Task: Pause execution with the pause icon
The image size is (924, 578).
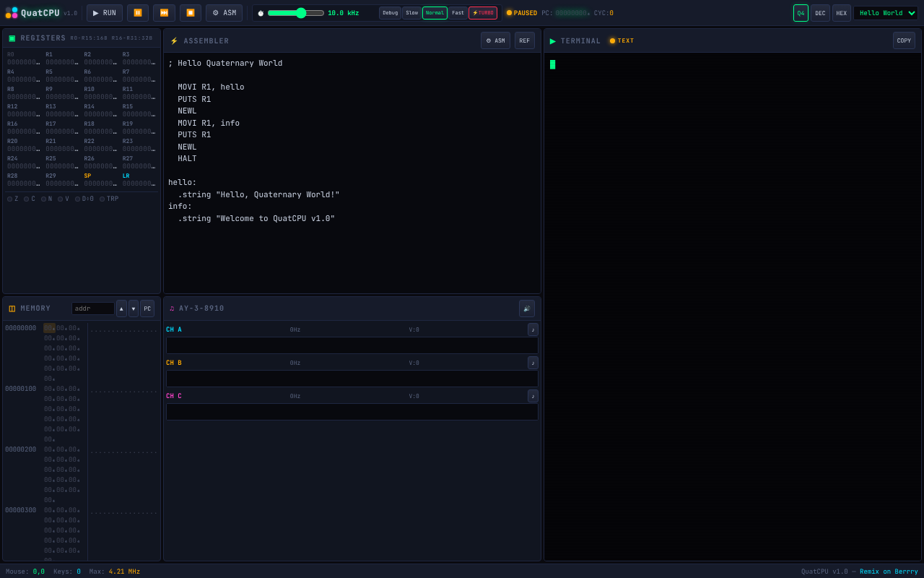Action: tap(138, 13)
